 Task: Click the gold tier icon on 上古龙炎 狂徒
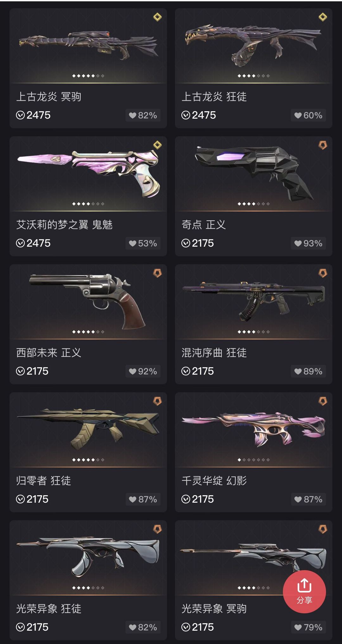[x=323, y=17]
